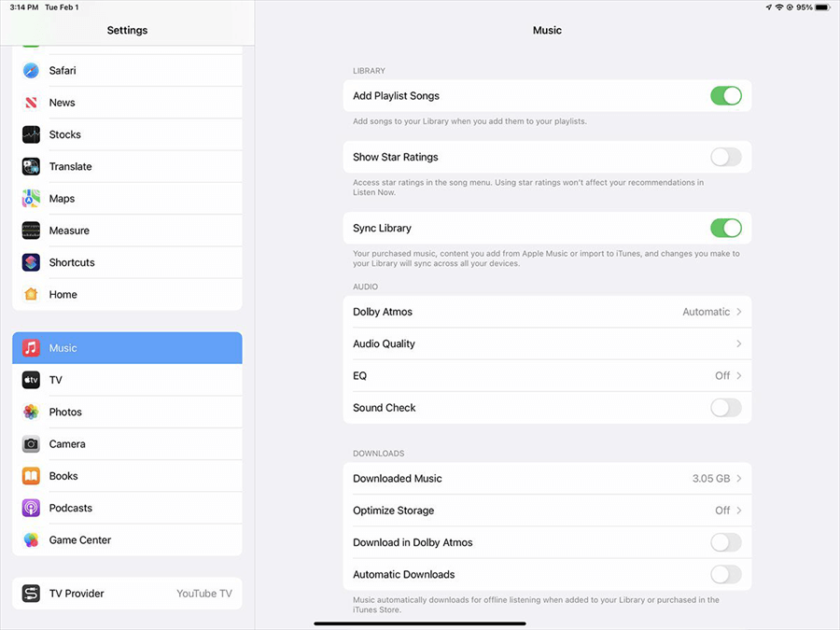Turn on the Sound Check toggle
This screenshot has height=630, width=840.
click(x=725, y=408)
